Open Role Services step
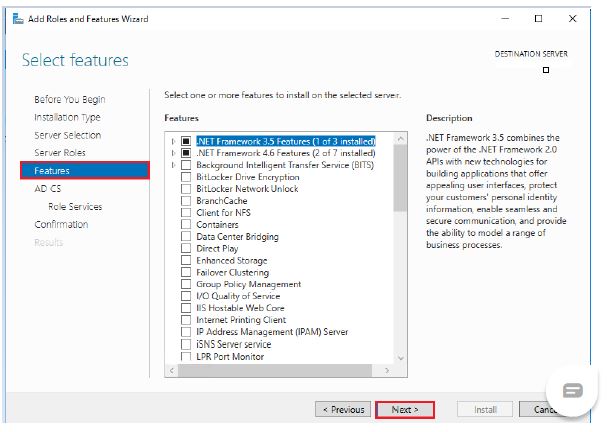This screenshot has height=432, width=609. pyautogui.click(x=75, y=206)
